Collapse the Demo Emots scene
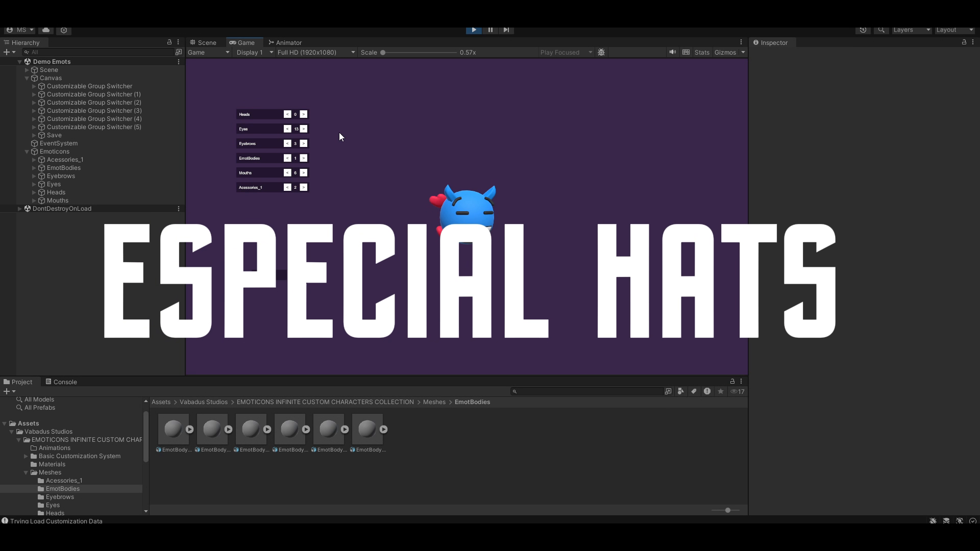This screenshot has width=980, height=551. point(20,62)
